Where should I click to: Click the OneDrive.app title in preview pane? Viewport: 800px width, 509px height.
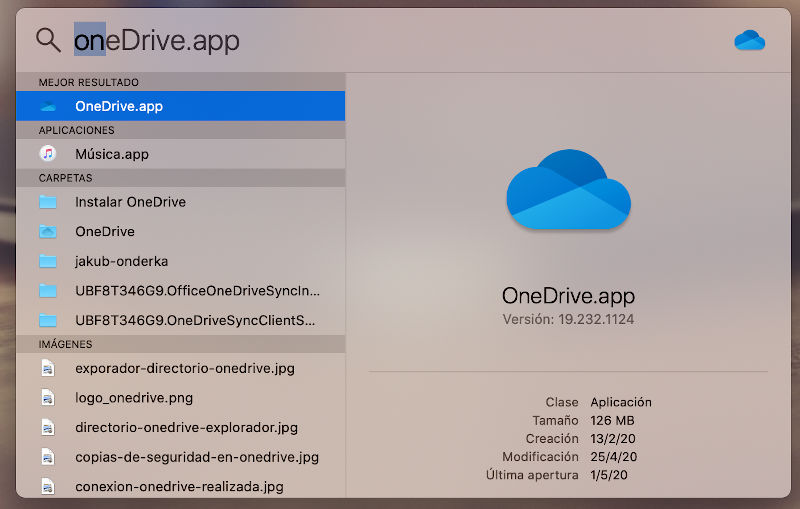click(x=568, y=296)
